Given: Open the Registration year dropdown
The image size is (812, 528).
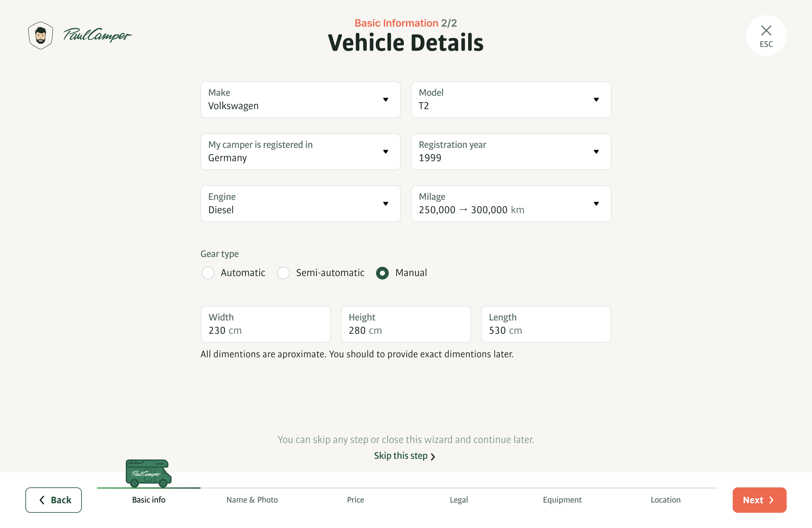Looking at the screenshot, I should [511, 152].
